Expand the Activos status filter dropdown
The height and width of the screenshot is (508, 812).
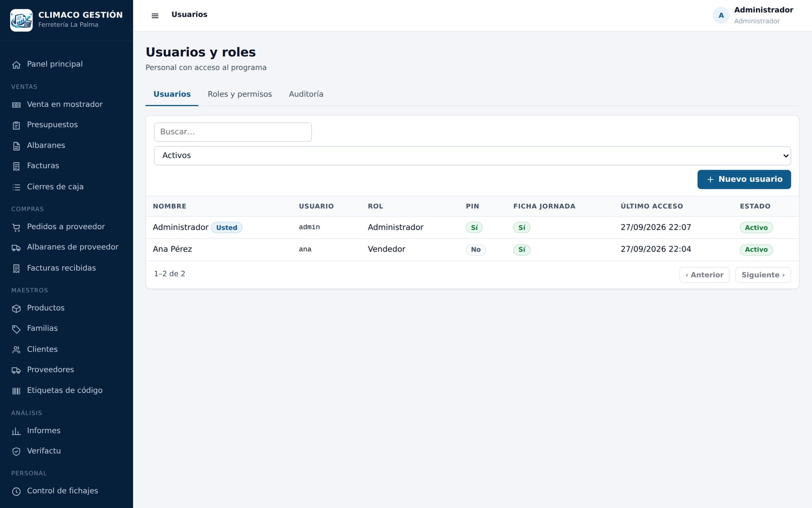tap(472, 155)
